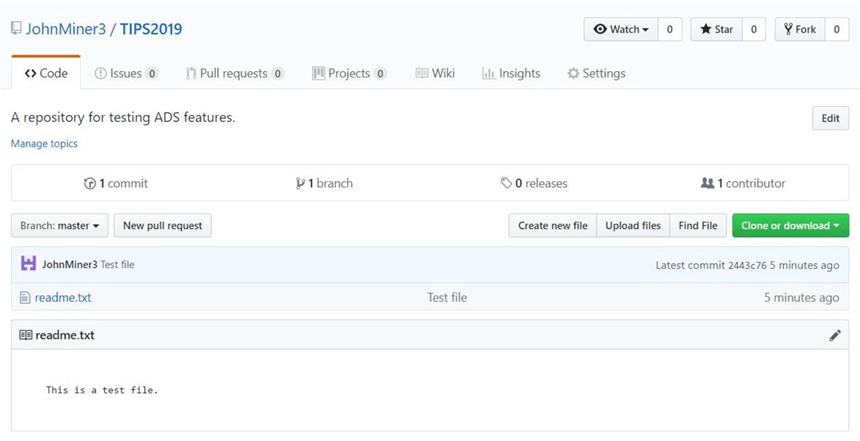The image size is (860, 441).
Task: Click the Find File button
Action: 698,225
